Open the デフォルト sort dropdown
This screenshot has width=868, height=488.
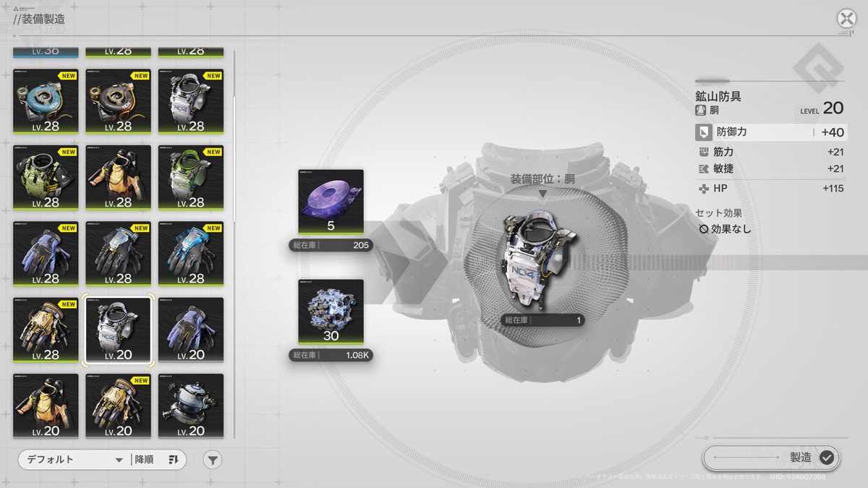(74, 460)
